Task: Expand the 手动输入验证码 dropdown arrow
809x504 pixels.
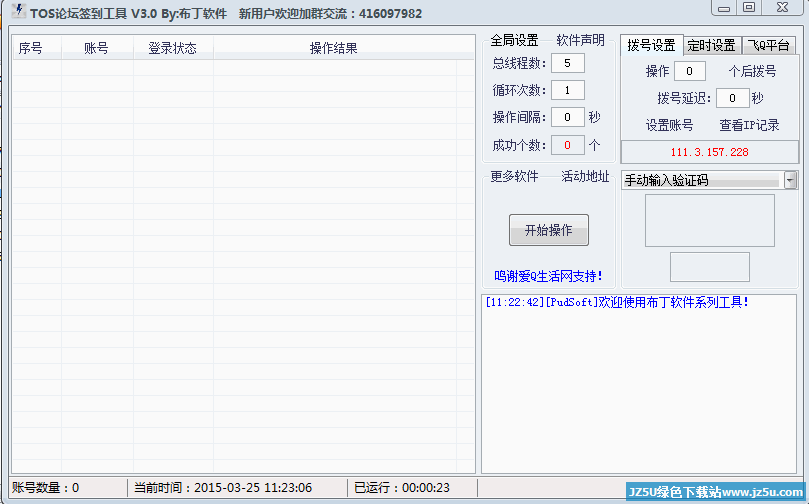Action: coord(790,180)
